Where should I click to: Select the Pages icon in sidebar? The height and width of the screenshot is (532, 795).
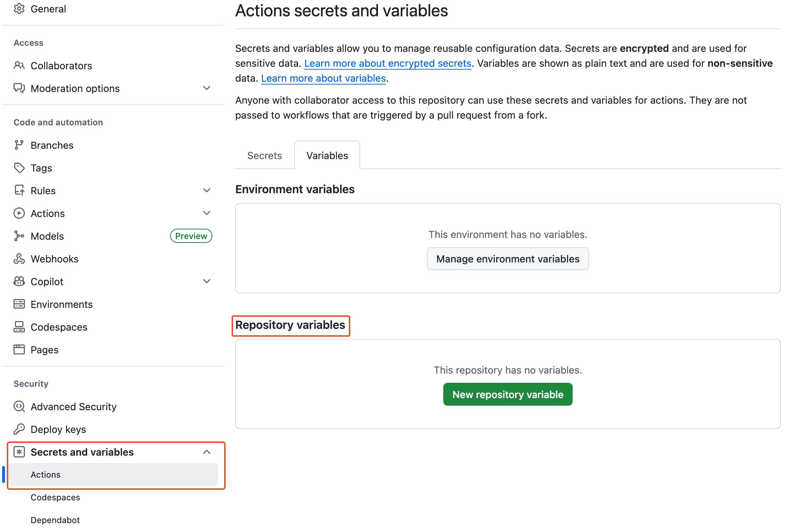pyautogui.click(x=20, y=349)
